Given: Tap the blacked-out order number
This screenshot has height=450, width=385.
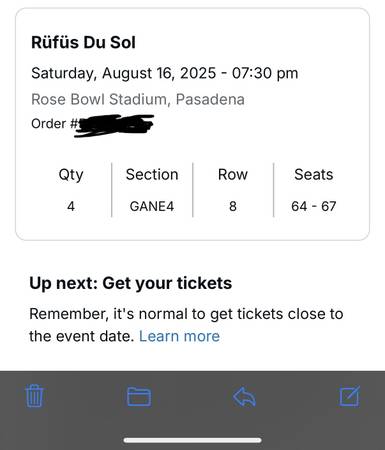Looking at the screenshot, I should point(113,125).
